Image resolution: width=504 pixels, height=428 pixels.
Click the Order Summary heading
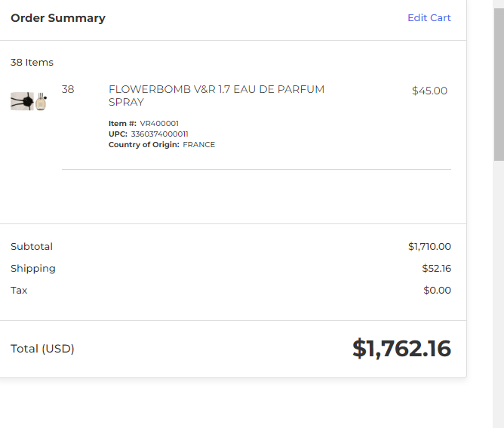[x=58, y=18]
